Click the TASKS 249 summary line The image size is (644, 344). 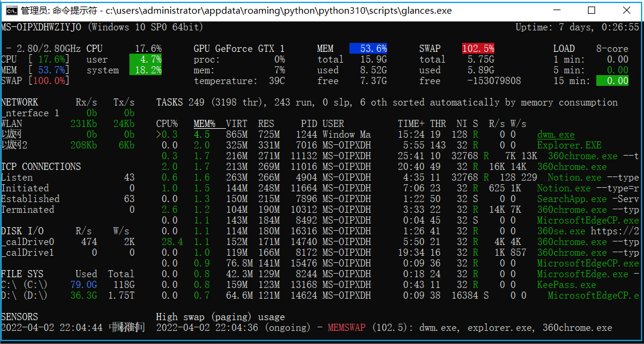click(x=387, y=102)
